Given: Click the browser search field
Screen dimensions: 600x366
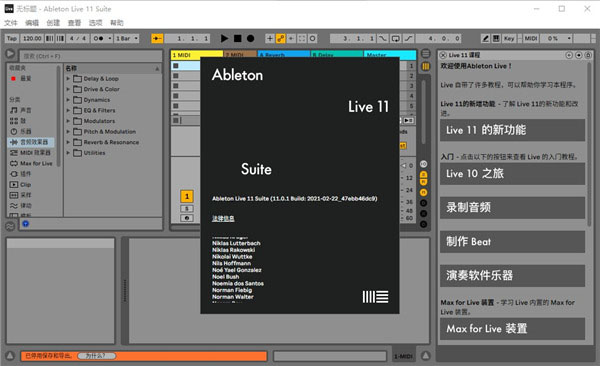Looking at the screenshot, I should [x=91, y=56].
